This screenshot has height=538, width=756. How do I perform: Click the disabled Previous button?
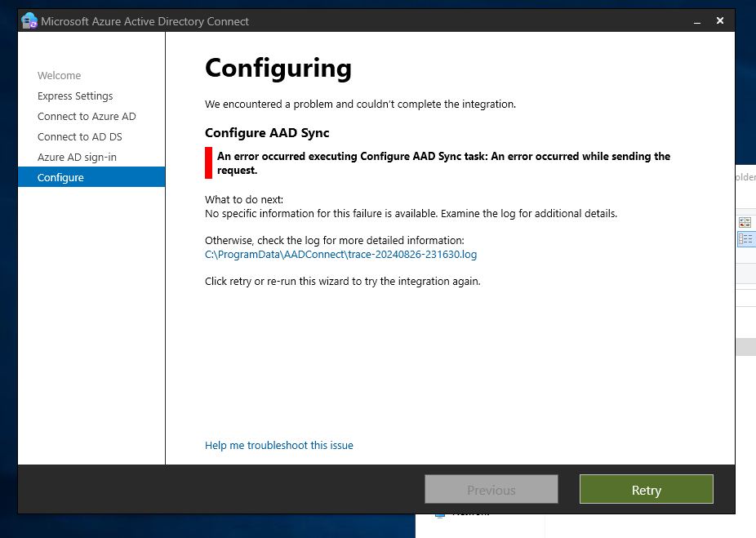[x=491, y=489]
